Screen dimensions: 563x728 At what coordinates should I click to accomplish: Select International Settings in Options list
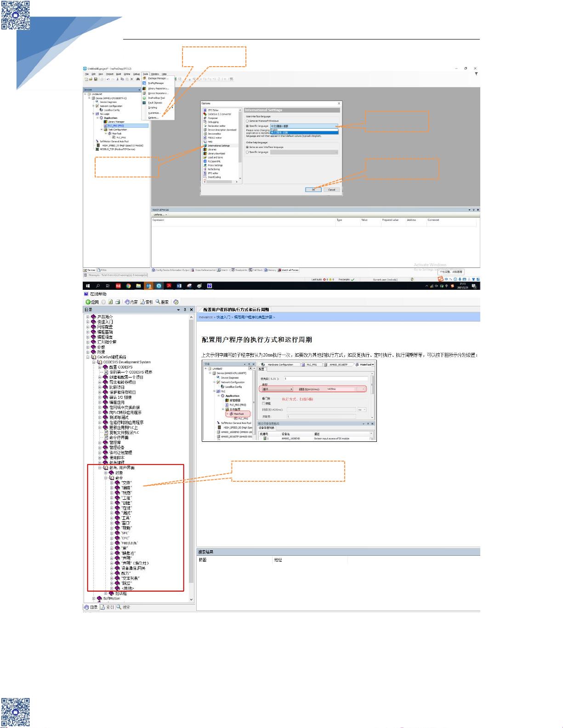pos(218,146)
